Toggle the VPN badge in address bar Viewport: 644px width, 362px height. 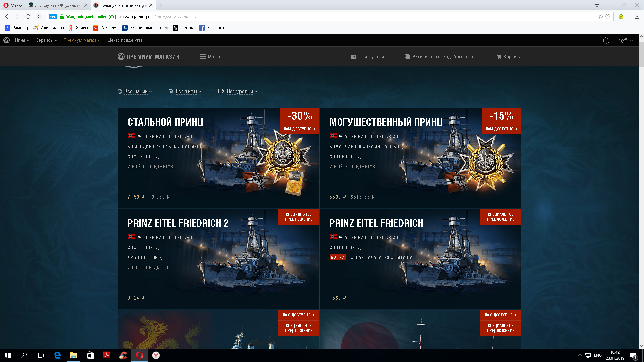[53, 17]
